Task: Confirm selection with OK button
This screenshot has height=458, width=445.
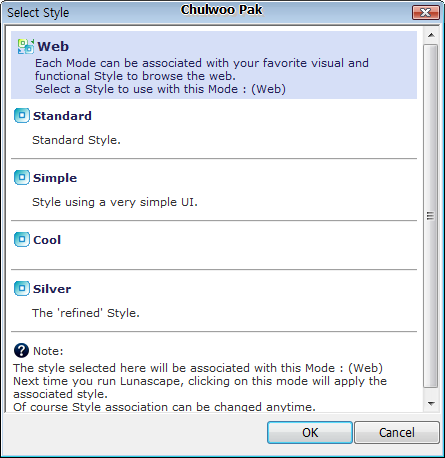Action: (x=310, y=433)
